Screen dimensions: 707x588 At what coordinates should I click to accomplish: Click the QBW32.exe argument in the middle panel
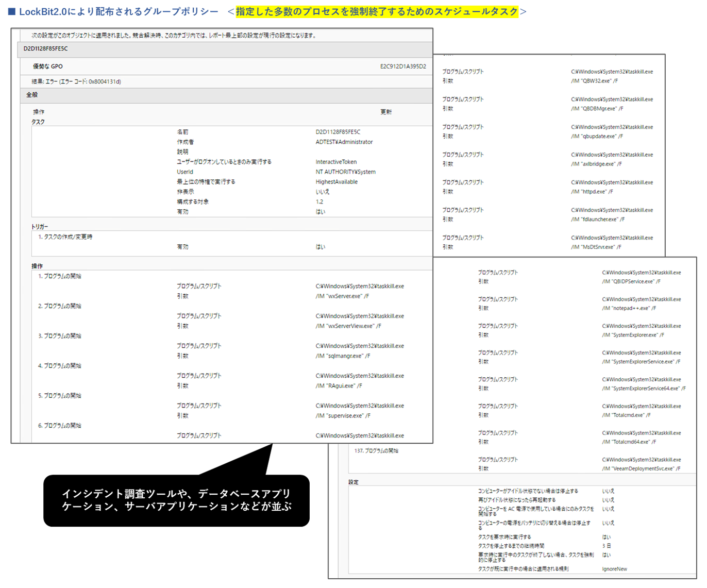(x=594, y=81)
